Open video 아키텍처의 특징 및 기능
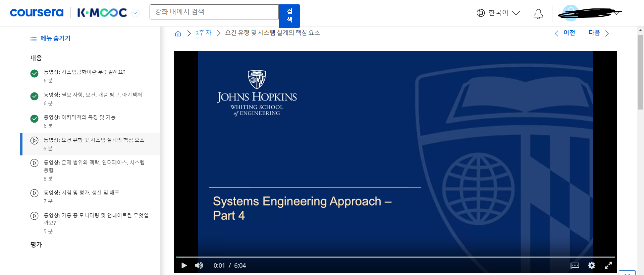 tap(90, 121)
